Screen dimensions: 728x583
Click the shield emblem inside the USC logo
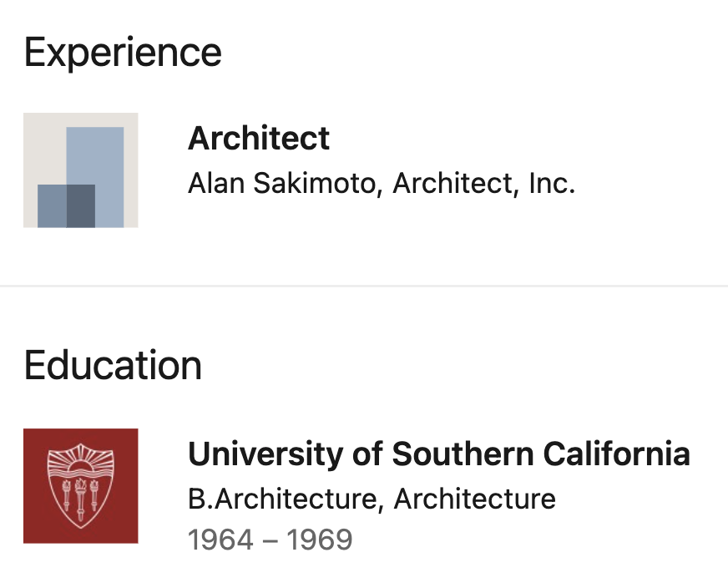coord(80,487)
